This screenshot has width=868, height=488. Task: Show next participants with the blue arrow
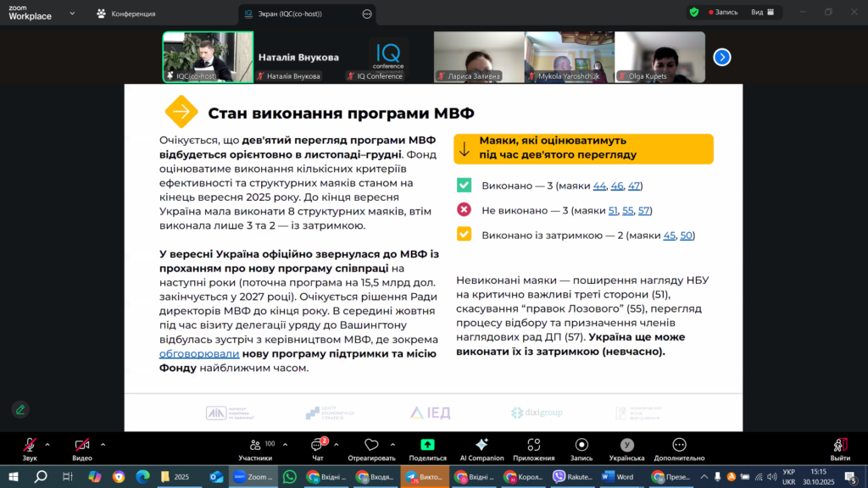(721, 57)
